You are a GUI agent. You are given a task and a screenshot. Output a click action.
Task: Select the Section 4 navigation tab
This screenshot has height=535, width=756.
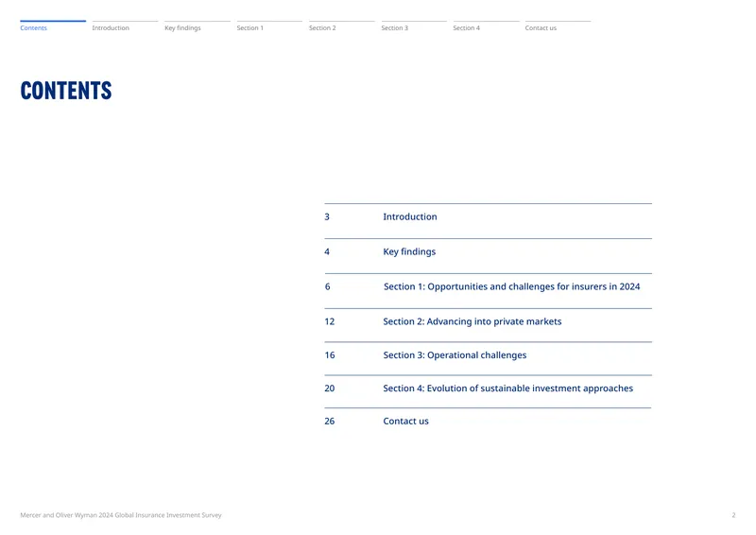[x=466, y=28]
